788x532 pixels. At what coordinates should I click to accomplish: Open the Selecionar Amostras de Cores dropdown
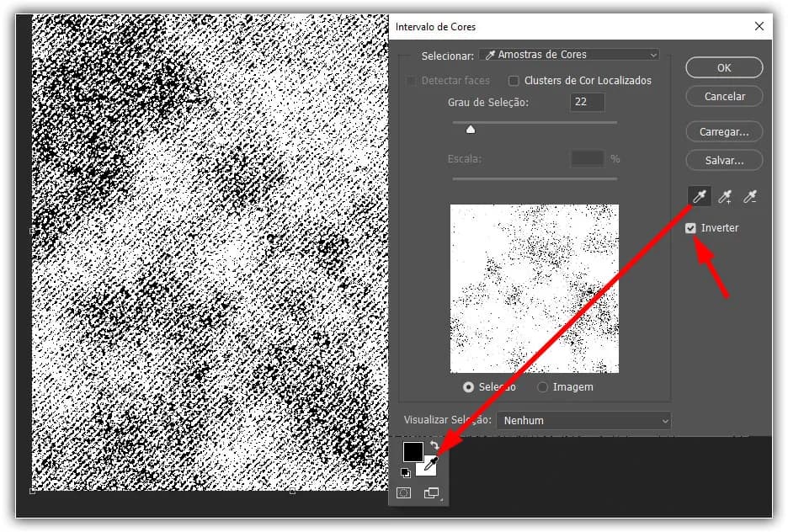(x=569, y=55)
